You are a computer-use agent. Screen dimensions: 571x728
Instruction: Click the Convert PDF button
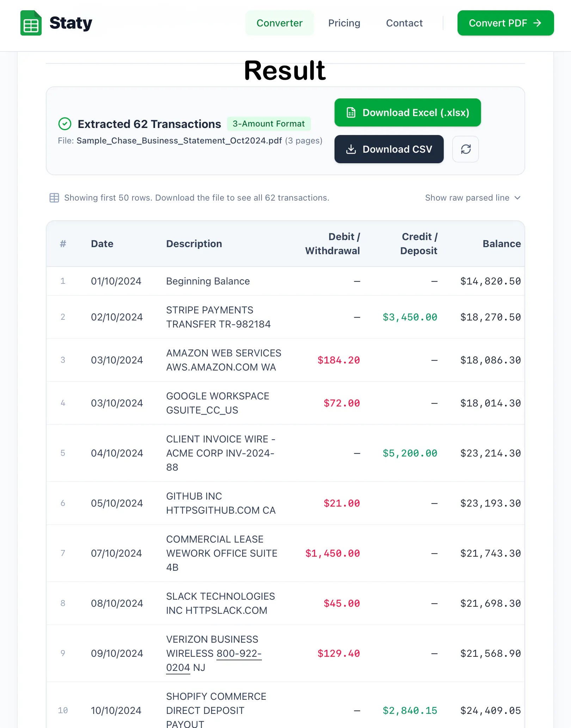pyautogui.click(x=505, y=23)
